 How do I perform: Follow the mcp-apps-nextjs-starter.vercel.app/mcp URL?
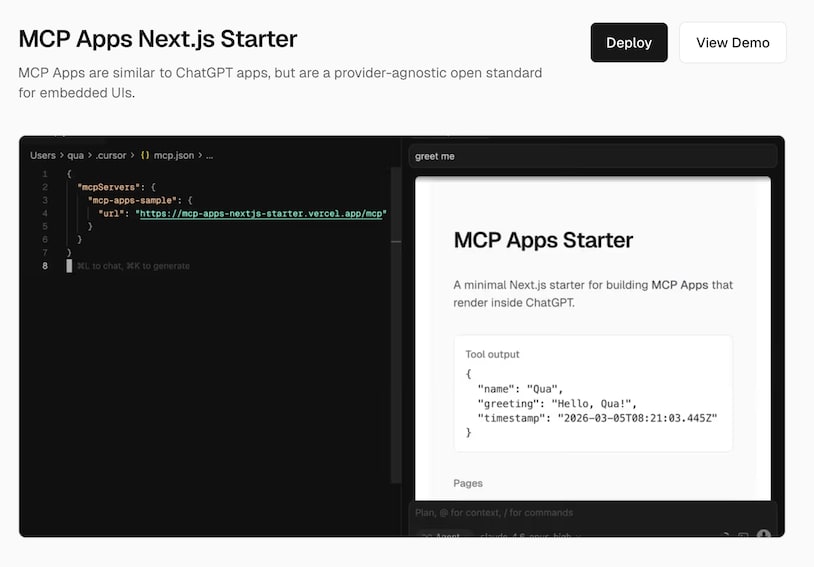tap(261, 213)
